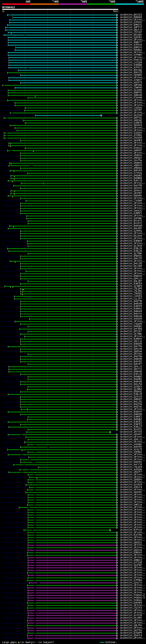This screenshot has width=146, height=644.
Task: Click the UniRef100_A7PGY3 label
Action: 131,67
